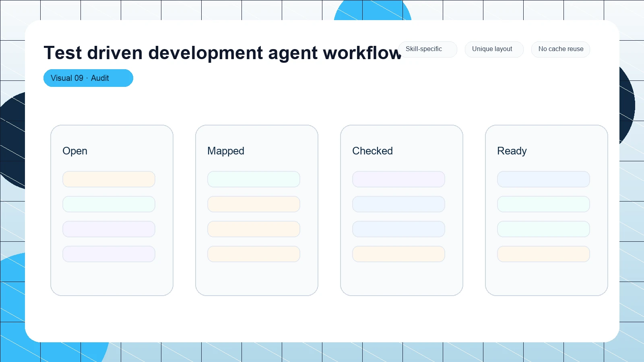This screenshot has width=644, height=362.
Task: Select the top purple item in Checked column
Action: pos(398,179)
